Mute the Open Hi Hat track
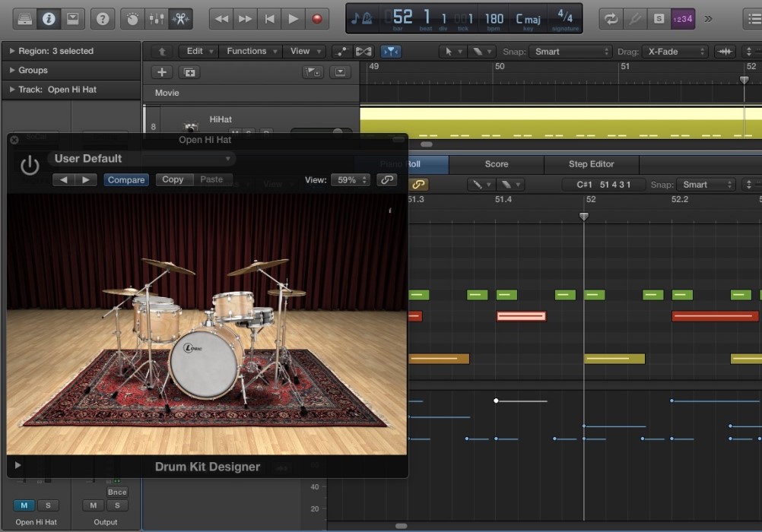Image resolution: width=762 pixels, height=532 pixels. (x=25, y=505)
